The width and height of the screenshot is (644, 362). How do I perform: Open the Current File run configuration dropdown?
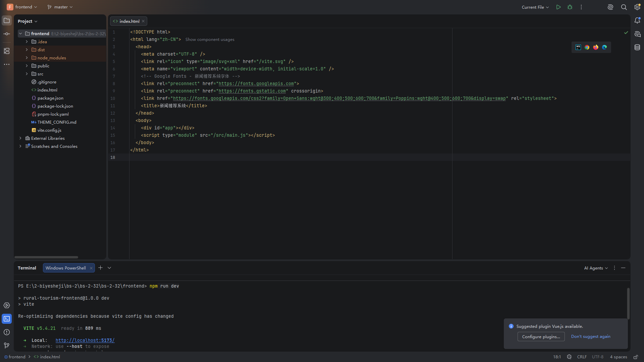point(535,7)
